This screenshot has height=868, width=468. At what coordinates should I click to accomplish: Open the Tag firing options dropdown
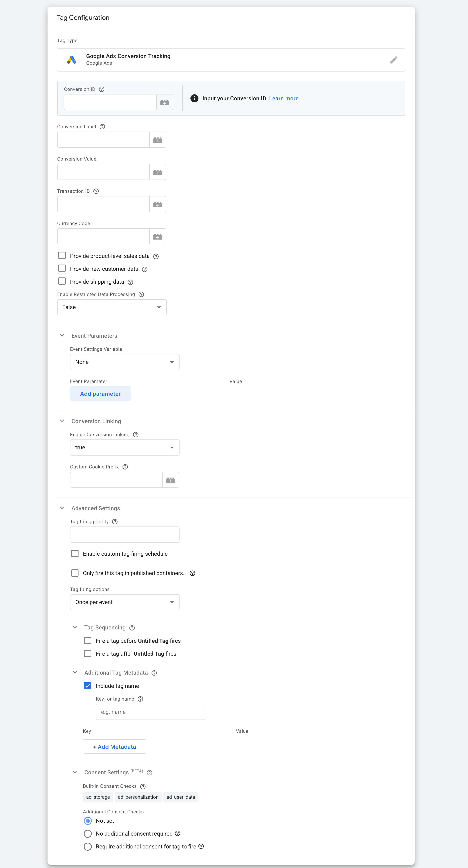click(x=172, y=602)
